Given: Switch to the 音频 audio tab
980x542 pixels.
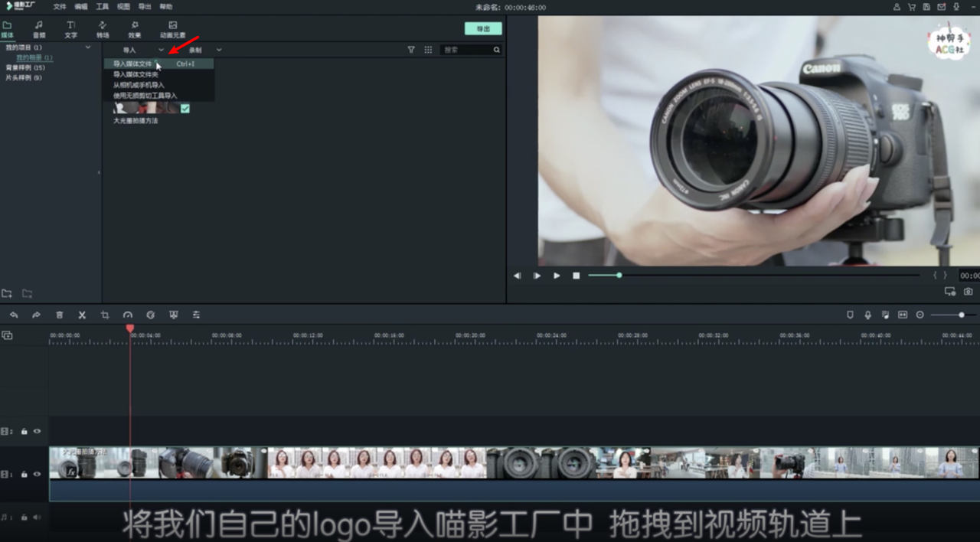Looking at the screenshot, I should coord(38,29).
